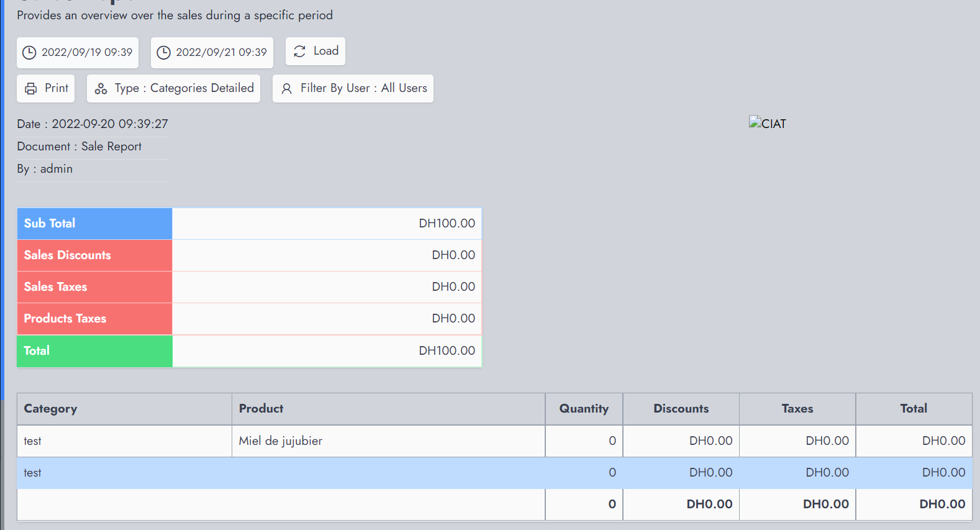Select the Sales Discounts label cell
Viewport: 980px width, 530px height.
pos(94,255)
